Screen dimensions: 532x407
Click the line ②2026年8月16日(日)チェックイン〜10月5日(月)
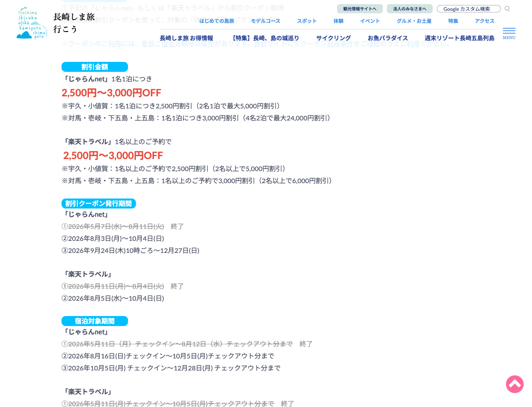click(x=168, y=356)
